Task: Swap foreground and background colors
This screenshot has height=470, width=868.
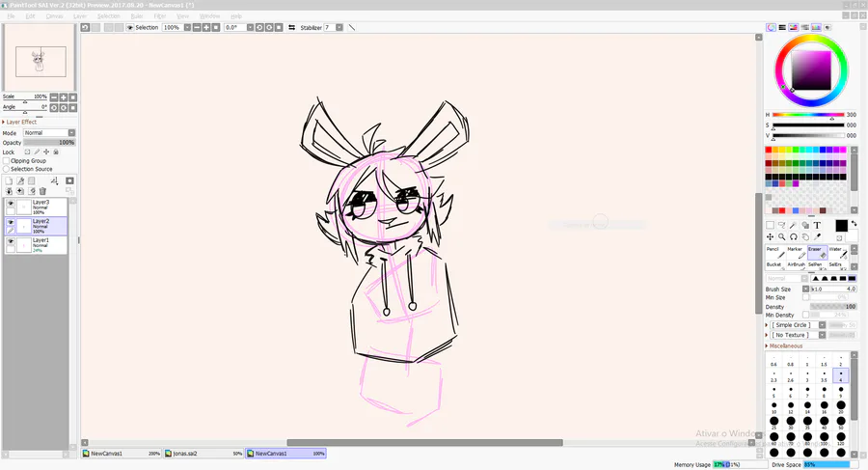Action: (854, 223)
